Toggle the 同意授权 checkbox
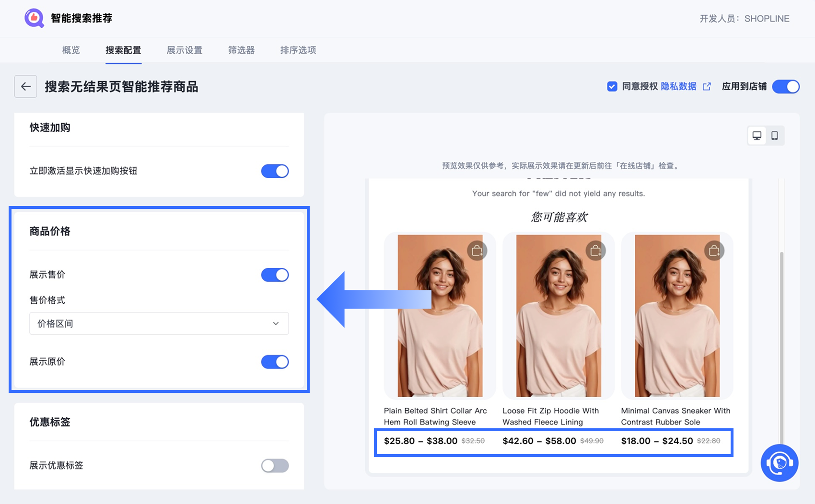The image size is (815, 504). pyautogui.click(x=612, y=86)
